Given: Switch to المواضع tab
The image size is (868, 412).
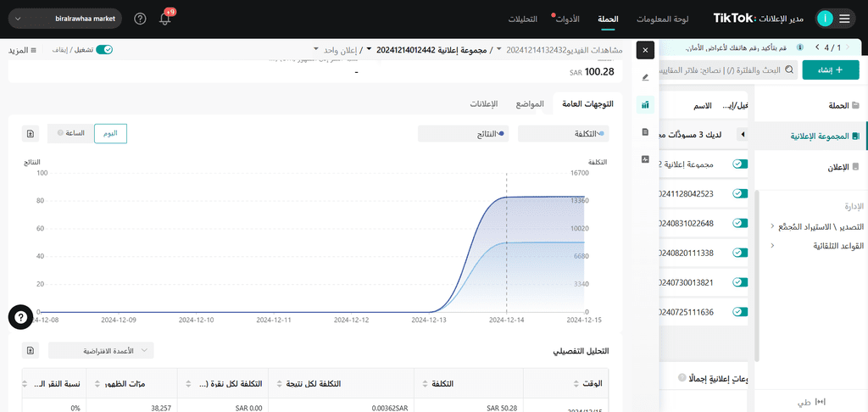Looking at the screenshot, I should 531,104.
